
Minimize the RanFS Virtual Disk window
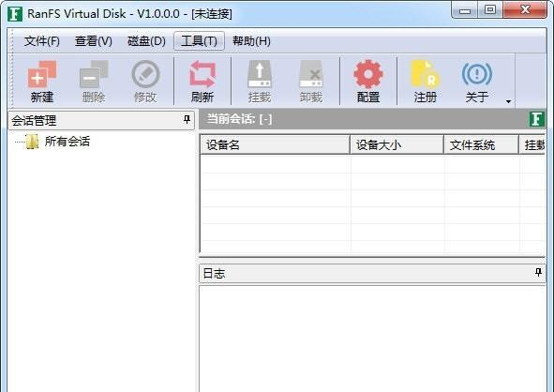coord(465,10)
